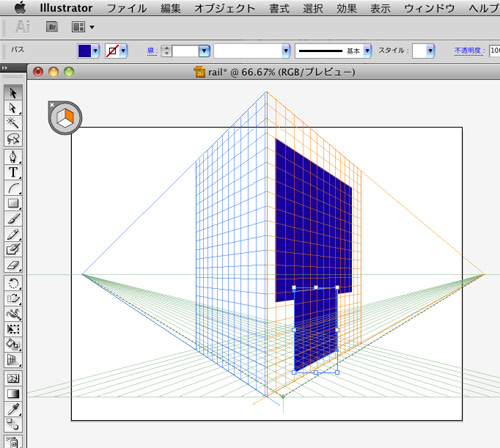Select the Arc segment tool

tap(13, 188)
